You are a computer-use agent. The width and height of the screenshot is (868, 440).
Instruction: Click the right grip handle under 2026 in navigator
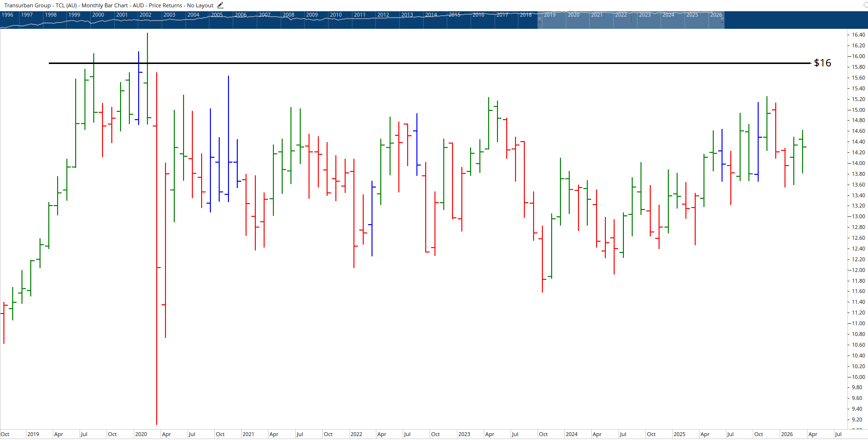tap(723, 20)
